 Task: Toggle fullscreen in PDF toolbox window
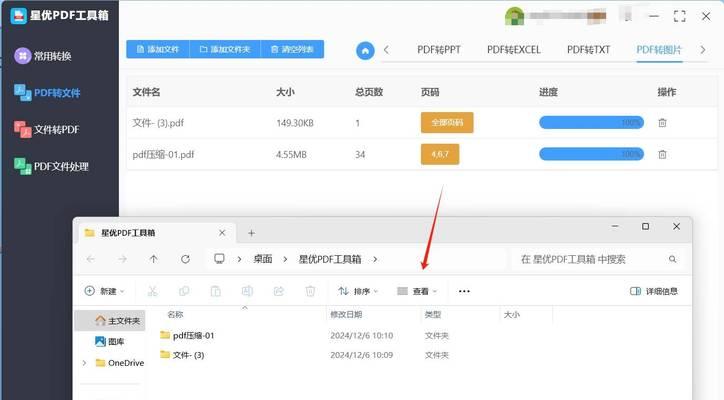679,16
